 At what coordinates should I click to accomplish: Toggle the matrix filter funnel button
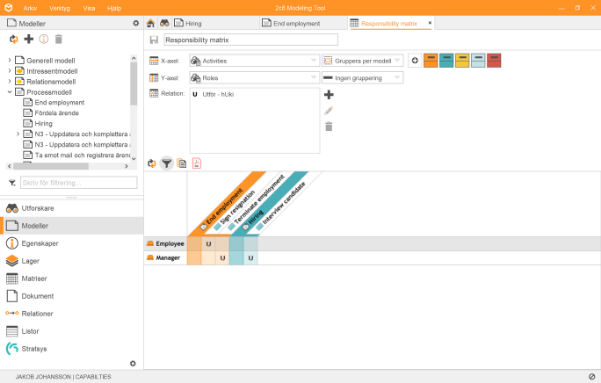pyautogui.click(x=166, y=164)
